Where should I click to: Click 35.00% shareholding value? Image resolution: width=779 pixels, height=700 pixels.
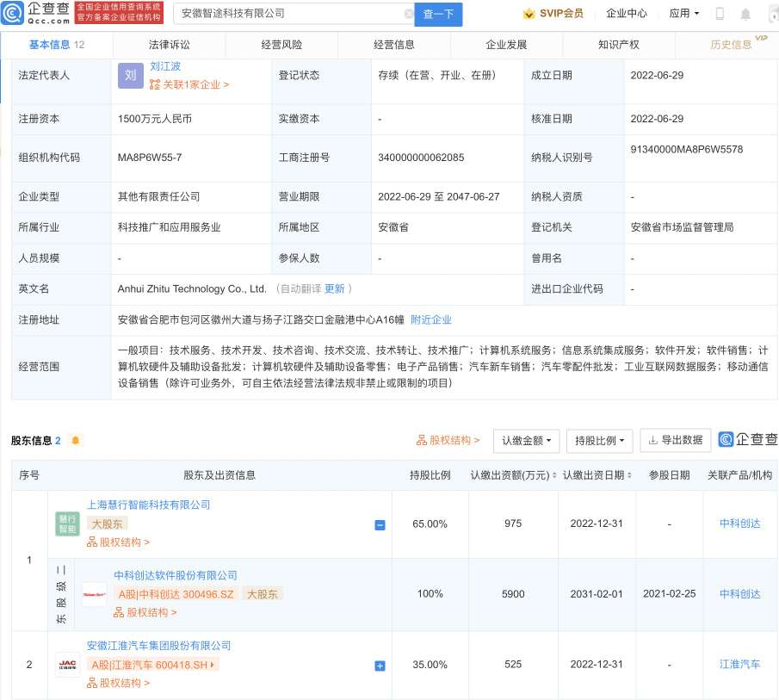[430, 665]
